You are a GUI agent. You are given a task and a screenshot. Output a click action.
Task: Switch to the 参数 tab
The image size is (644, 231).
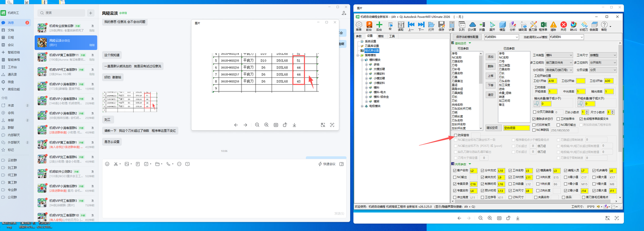coord(359,36)
